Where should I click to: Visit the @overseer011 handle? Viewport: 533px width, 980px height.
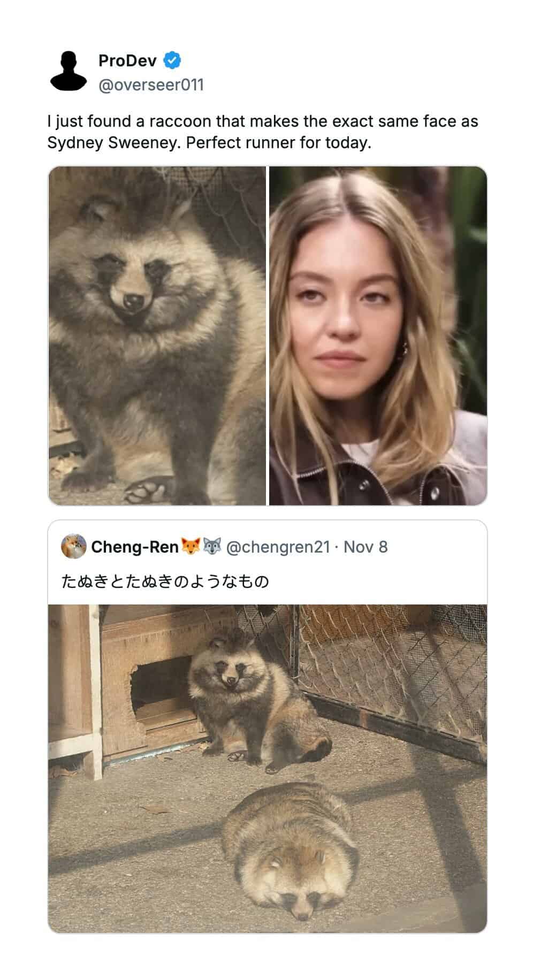(151, 85)
